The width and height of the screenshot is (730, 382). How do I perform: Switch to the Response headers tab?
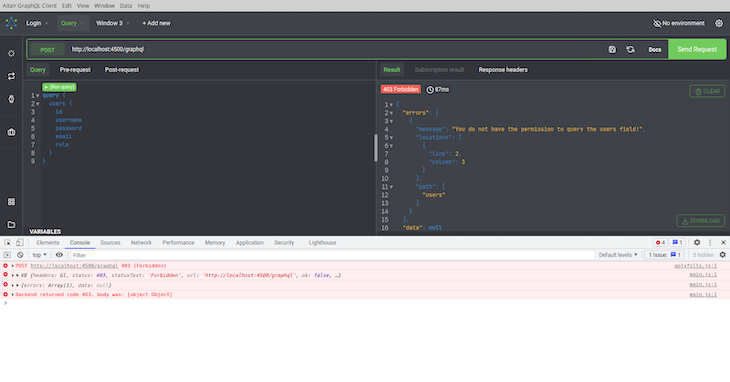tap(503, 70)
